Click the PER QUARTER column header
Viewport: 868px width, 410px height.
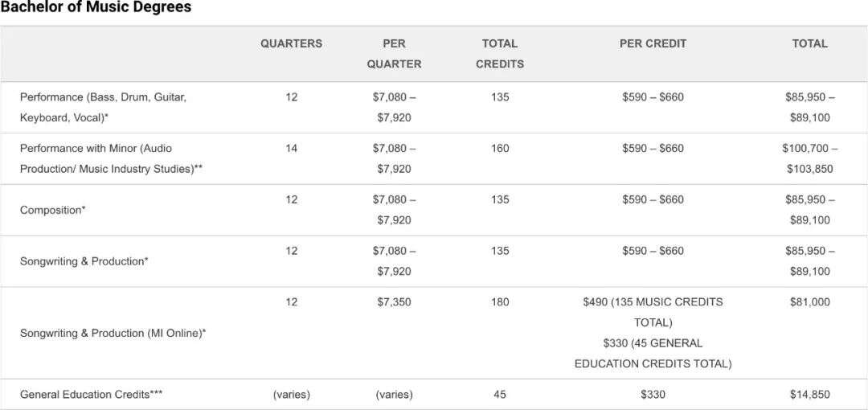[394, 53]
